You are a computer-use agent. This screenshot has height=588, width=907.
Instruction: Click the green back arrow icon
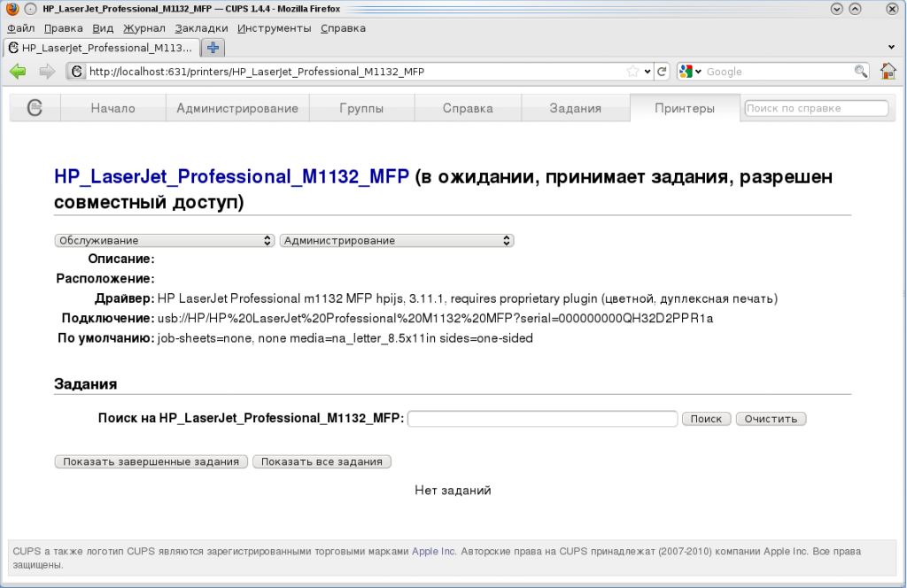[18, 71]
